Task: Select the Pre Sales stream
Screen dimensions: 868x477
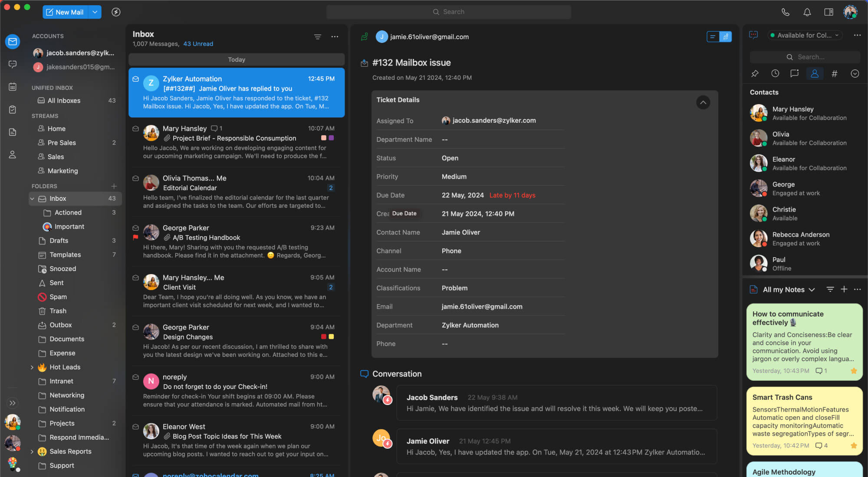Action: click(62, 143)
